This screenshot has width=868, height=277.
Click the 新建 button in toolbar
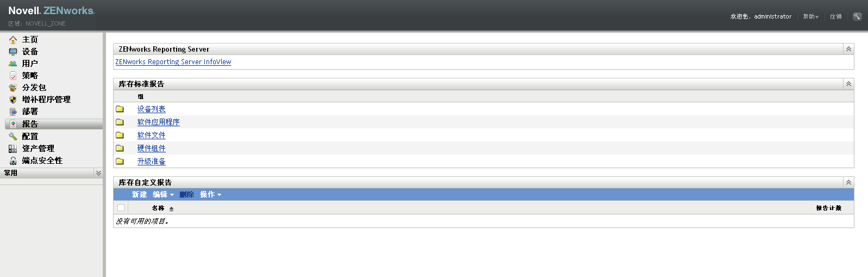coord(139,194)
